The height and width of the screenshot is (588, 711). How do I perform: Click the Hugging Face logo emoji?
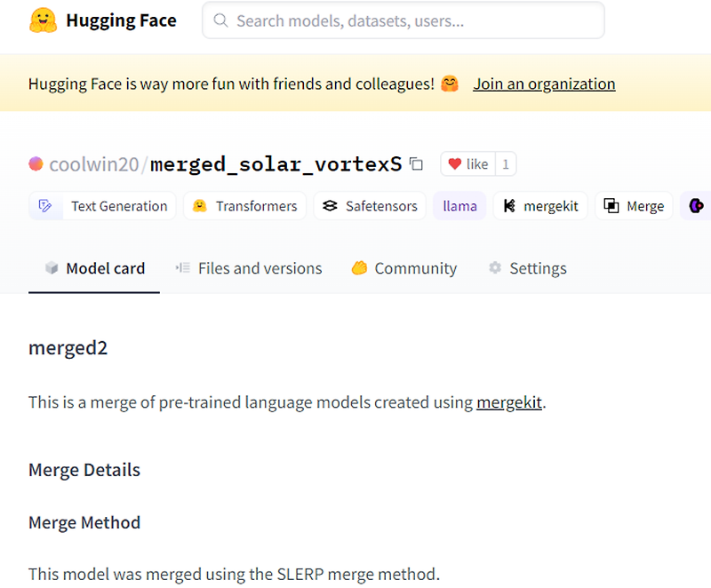click(42, 20)
